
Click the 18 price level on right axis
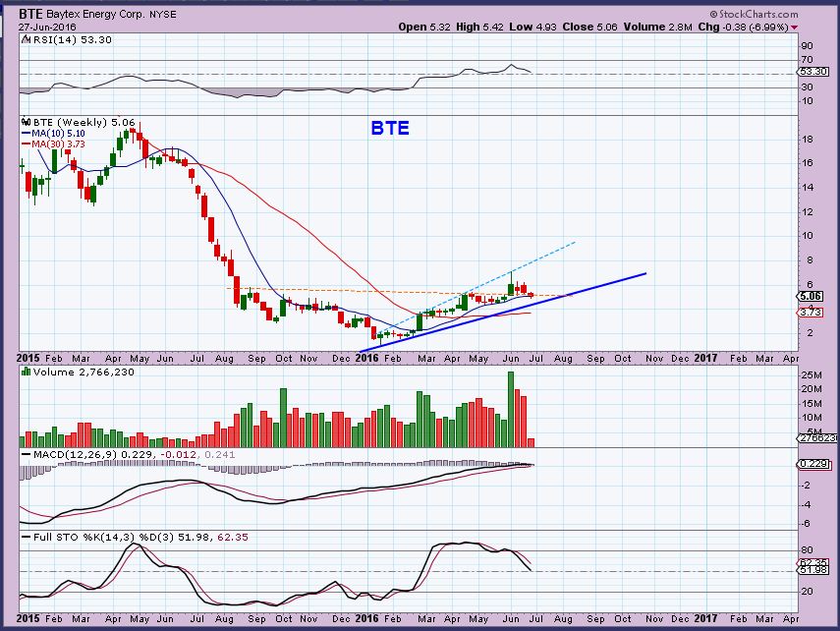click(x=808, y=140)
